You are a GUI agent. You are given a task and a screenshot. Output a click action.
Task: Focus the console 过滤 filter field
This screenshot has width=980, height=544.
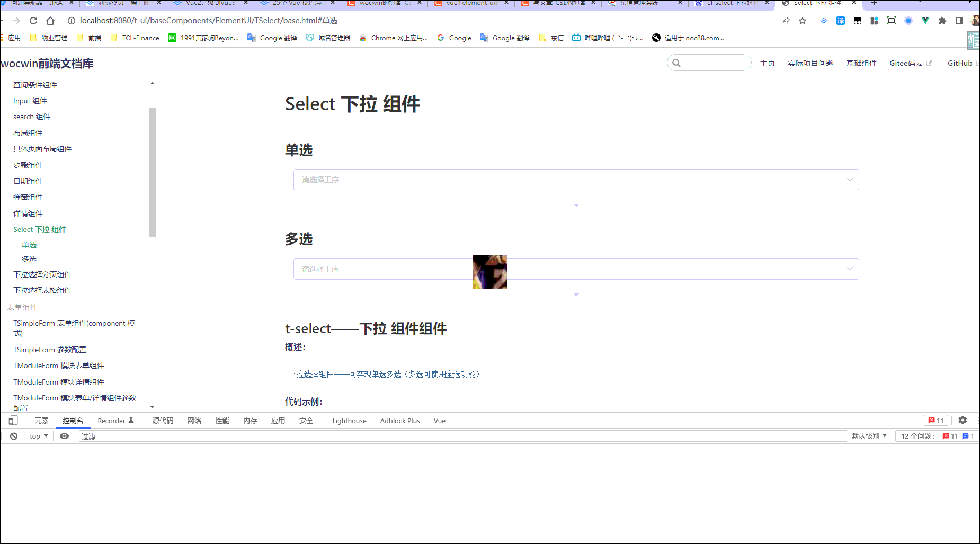click(462, 436)
